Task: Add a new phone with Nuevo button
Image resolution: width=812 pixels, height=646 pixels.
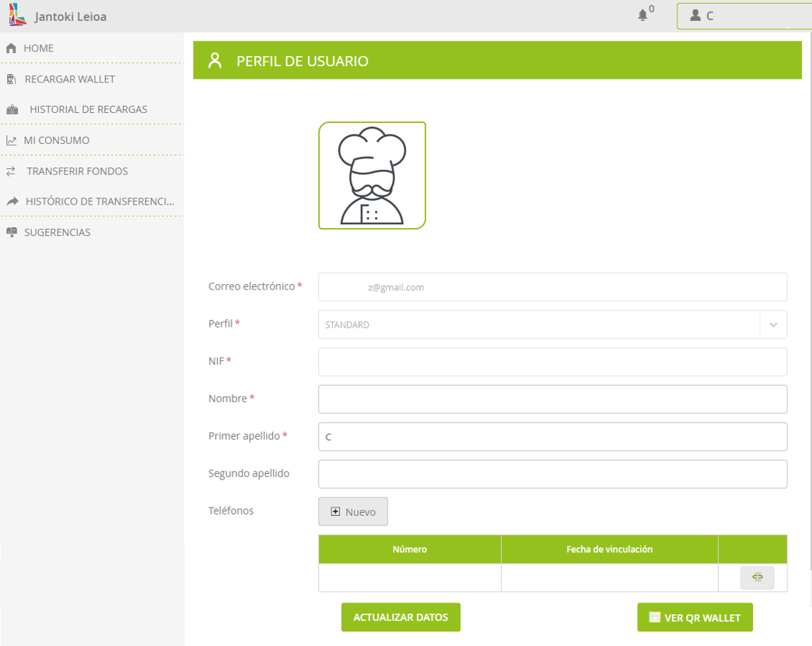Action: pos(353,512)
